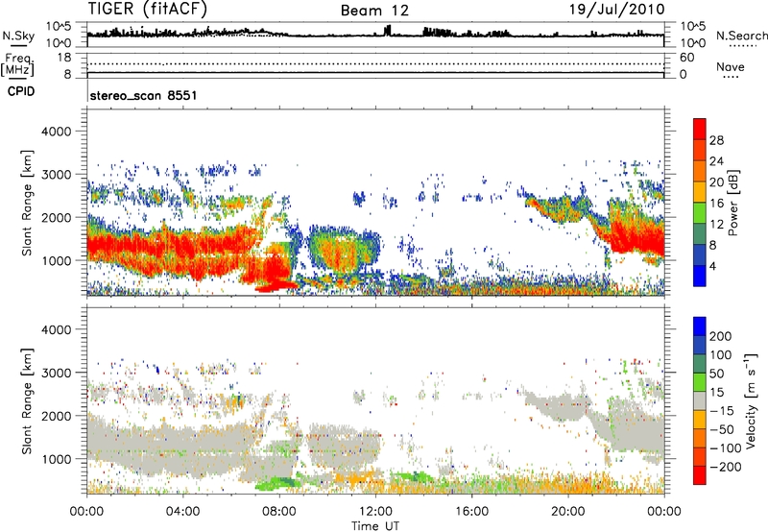This screenshot has width=768, height=532.
Task: Click the red bottom segment of the Velocity color bar
Action: (700, 475)
